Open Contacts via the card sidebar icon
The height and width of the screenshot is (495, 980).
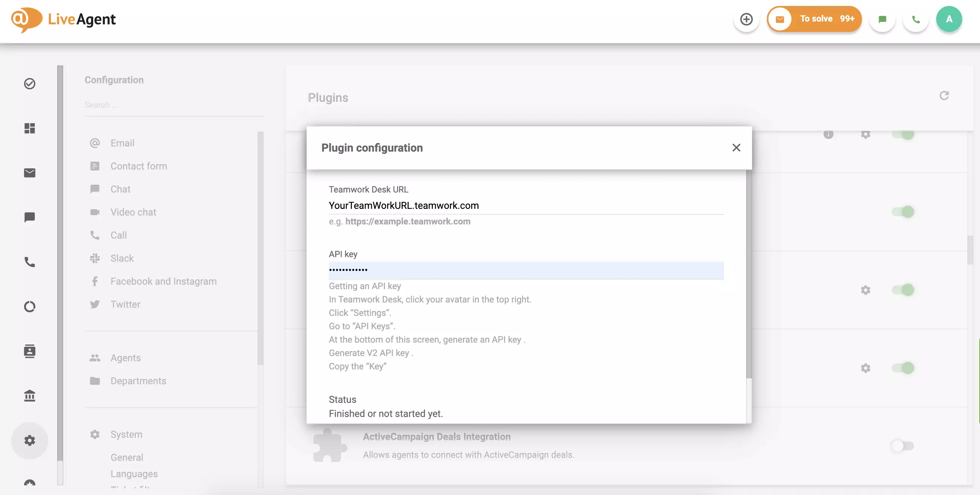29,351
